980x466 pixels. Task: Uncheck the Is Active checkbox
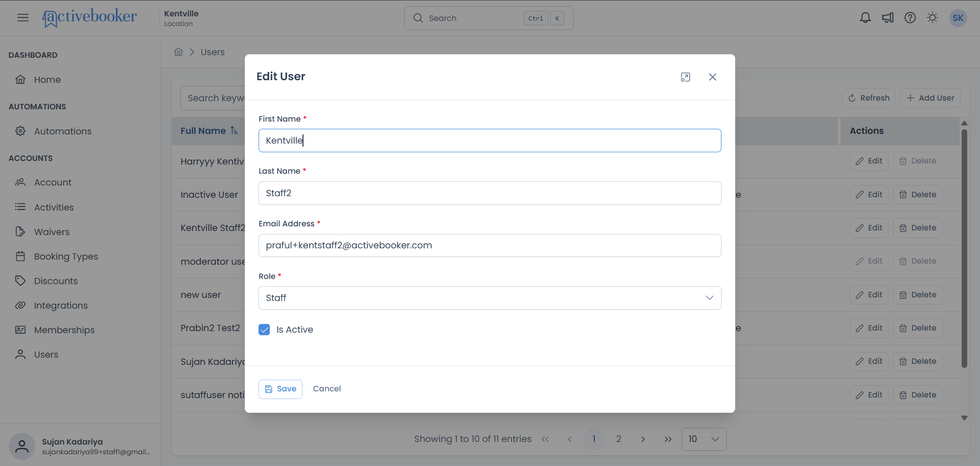(x=264, y=330)
